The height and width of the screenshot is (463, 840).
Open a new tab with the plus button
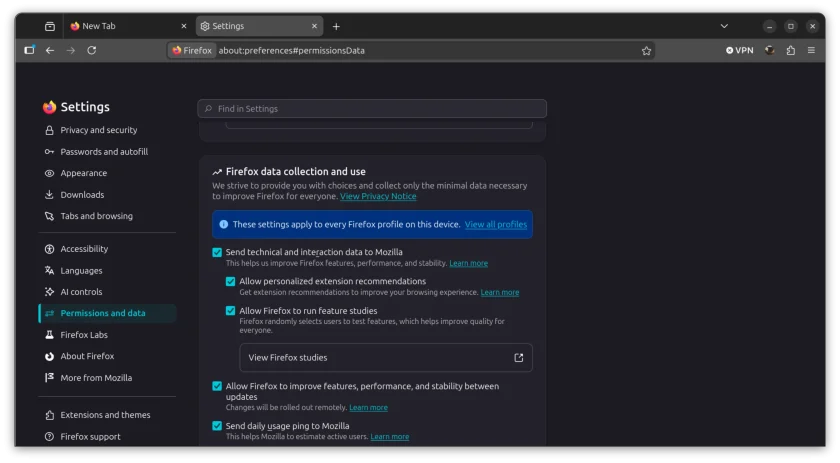(336, 26)
